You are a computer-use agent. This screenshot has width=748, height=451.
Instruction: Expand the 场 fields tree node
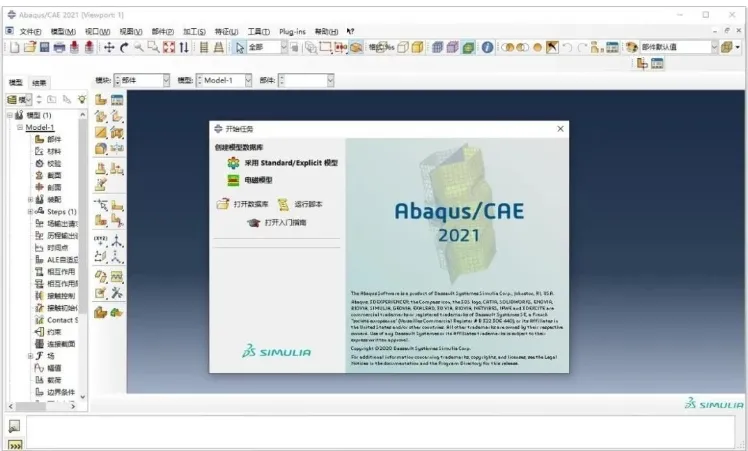click(x=30, y=356)
